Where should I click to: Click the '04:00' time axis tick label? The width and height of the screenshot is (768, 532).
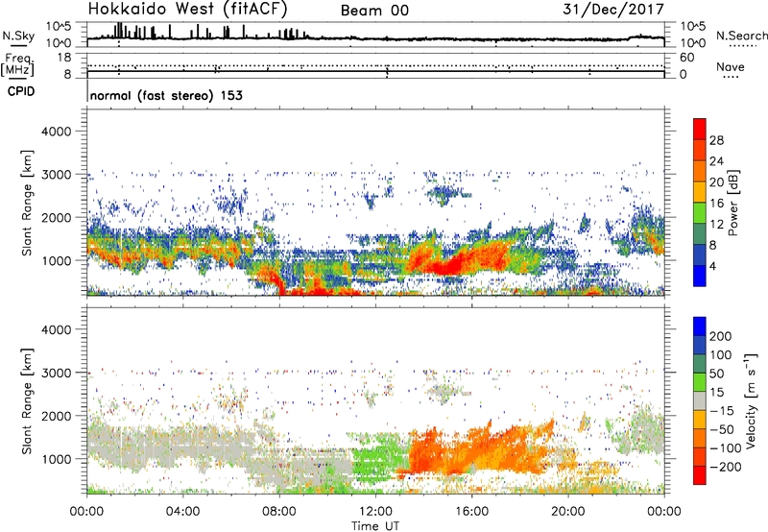pos(182,512)
